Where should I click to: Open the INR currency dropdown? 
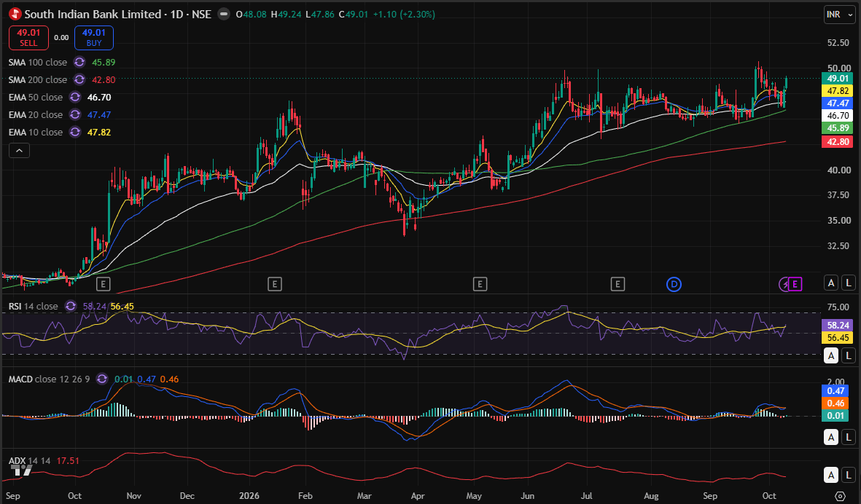coord(840,15)
